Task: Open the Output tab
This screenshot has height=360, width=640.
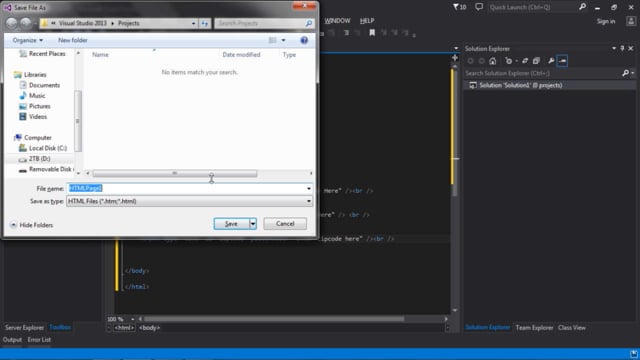Action: [12, 340]
